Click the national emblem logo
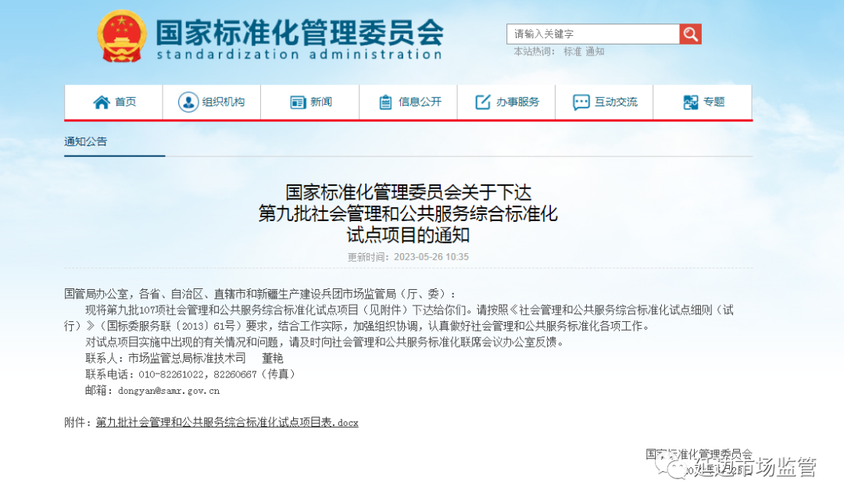This screenshot has width=844, height=504. tap(122, 37)
